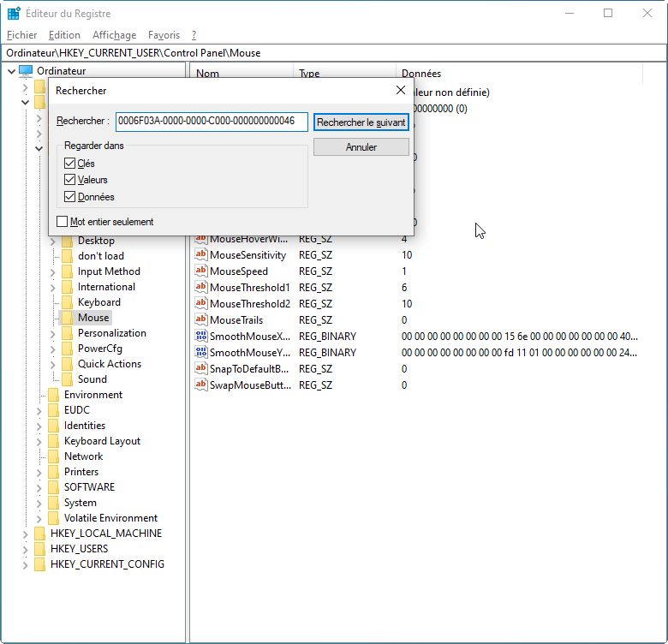The width and height of the screenshot is (668, 644).
Task: Open the Affichage menu
Action: click(x=114, y=35)
